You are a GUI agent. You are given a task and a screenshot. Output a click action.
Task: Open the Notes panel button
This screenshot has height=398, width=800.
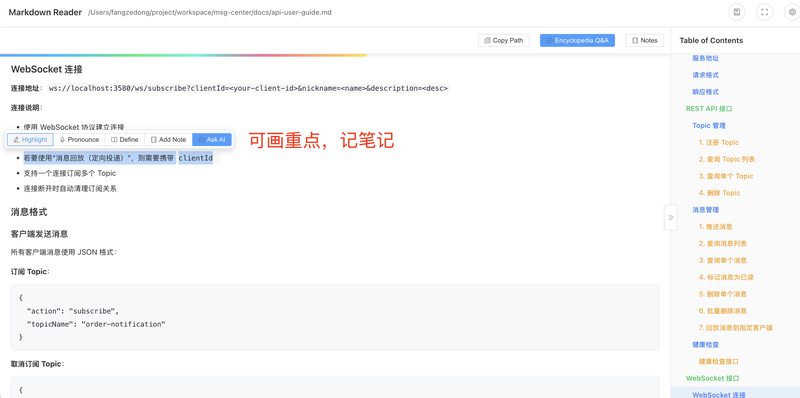click(644, 40)
